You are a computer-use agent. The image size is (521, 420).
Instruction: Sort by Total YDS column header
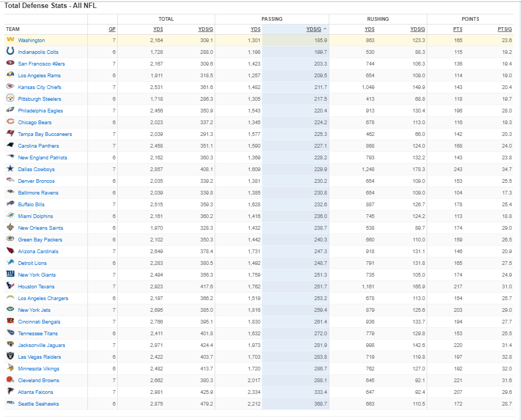click(x=158, y=29)
